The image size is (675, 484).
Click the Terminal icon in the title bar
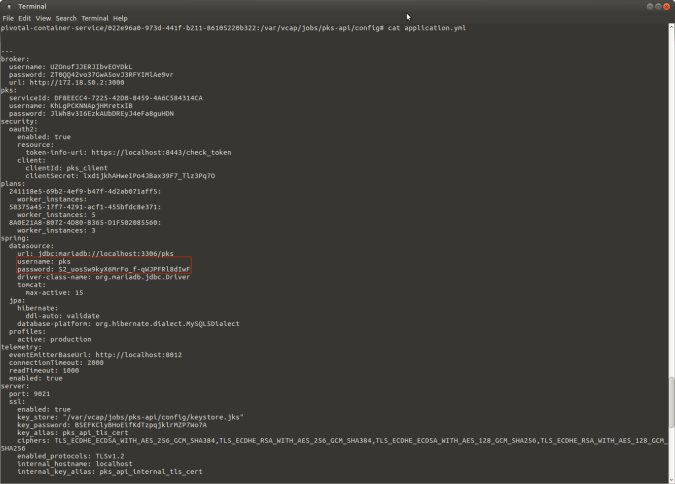point(8,6)
